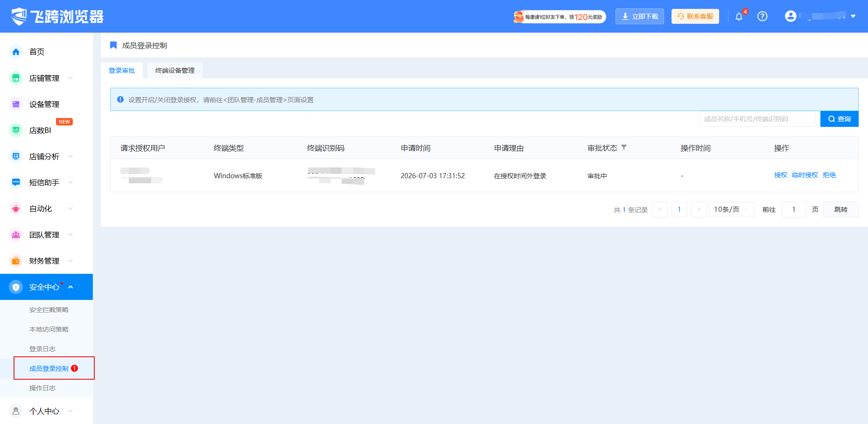The height and width of the screenshot is (424, 868).
Task: Open the 10条/页 page size dropdown
Action: (731, 209)
